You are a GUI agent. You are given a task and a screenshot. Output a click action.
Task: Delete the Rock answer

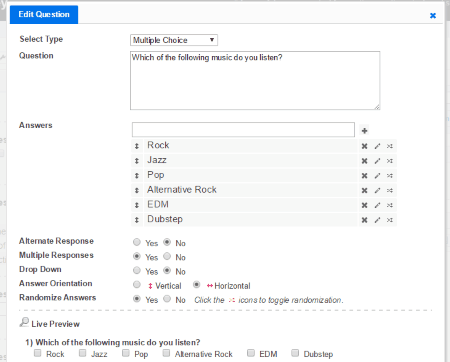[x=364, y=146]
